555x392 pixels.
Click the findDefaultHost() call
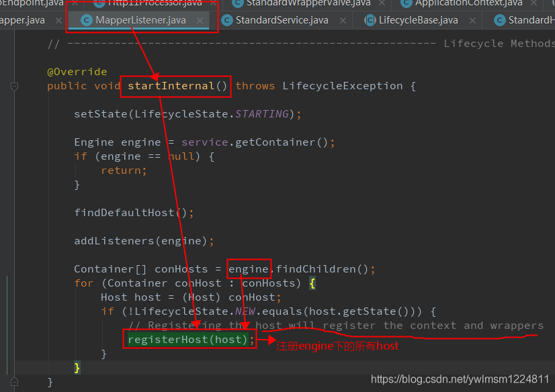(134, 212)
